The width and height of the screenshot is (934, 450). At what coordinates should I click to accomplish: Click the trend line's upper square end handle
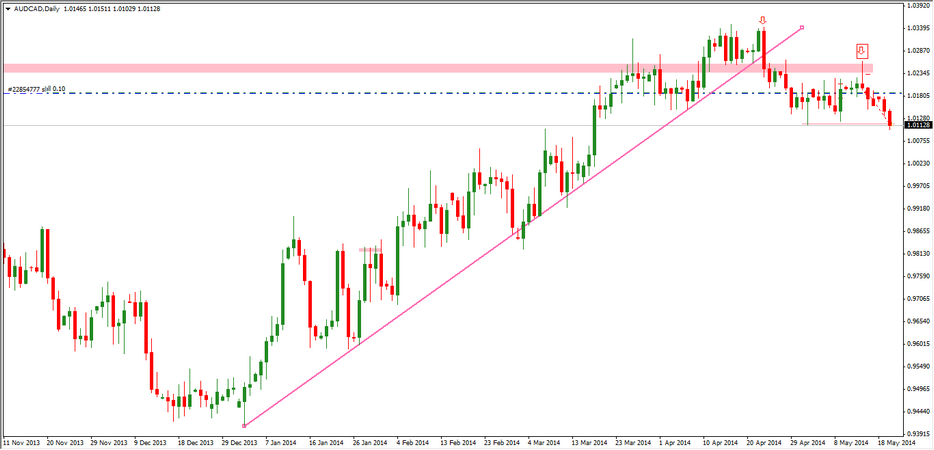(x=803, y=27)
